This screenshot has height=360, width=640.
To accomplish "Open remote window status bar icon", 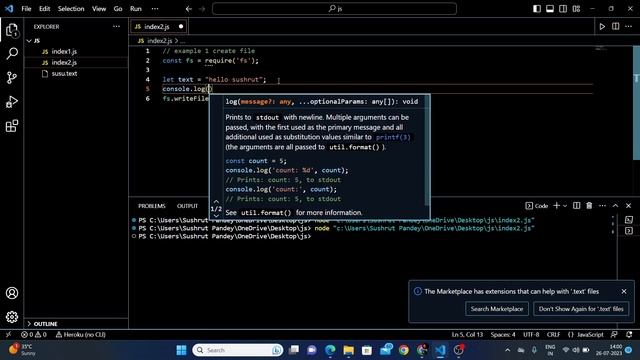I will point(8,335).
